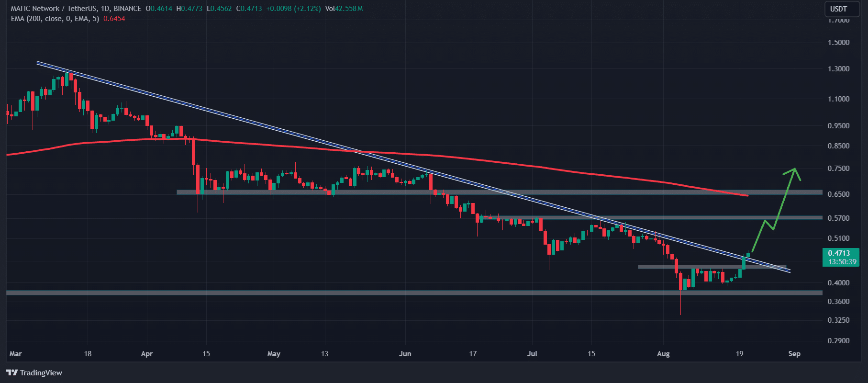This screenshot has height=383, width=868.
Task: Click the close value C0.4713
Action: pyautogui.click(x=249, y=9)
